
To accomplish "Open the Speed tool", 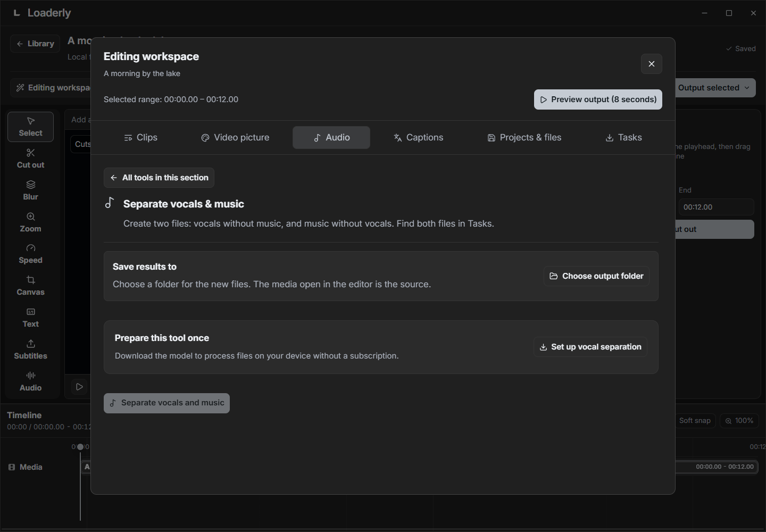I will pyautogui.click(x=30, y=254).
